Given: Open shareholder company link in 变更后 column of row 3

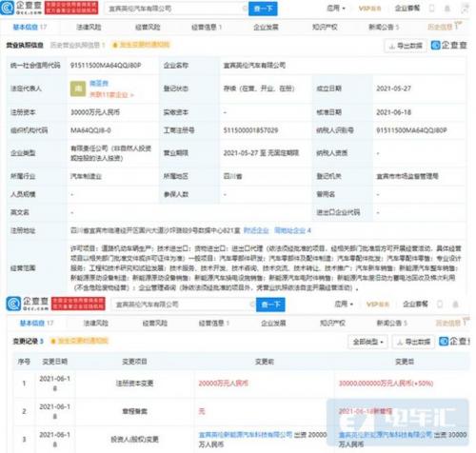Looking at the screenshot, I should tap(386, 434).
